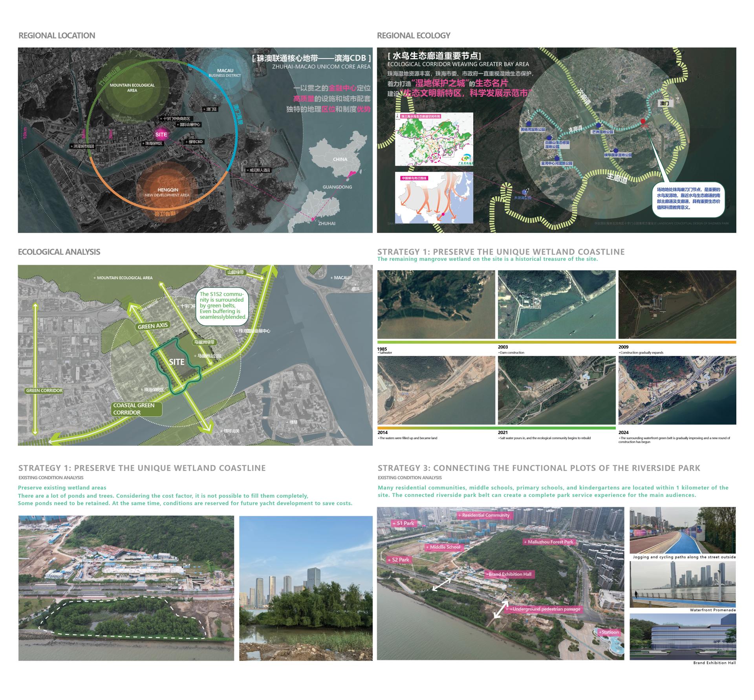Viewport: 754px width, 700px height.
Task: Click the pink S1 Park label
Action: 403,523
